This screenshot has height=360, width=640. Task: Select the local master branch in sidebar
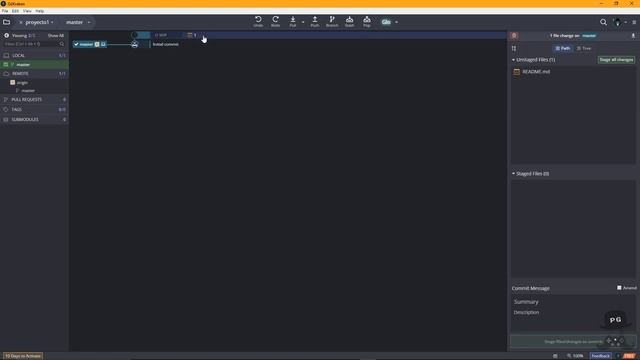(x=34, y=64)
